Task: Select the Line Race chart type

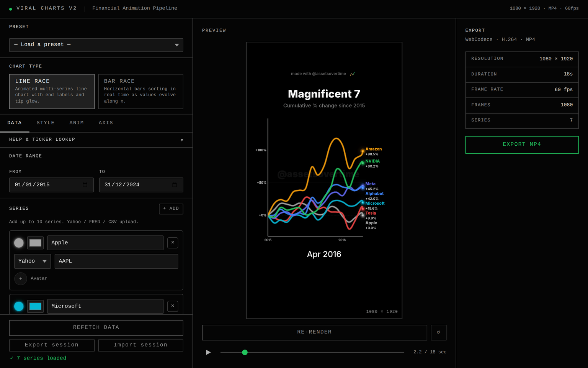Action: [x=52, y=92]
